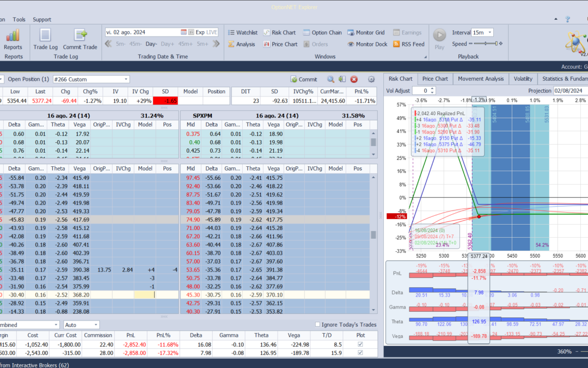
Task: Click the PnL% column header
Action: click(362, 91)
